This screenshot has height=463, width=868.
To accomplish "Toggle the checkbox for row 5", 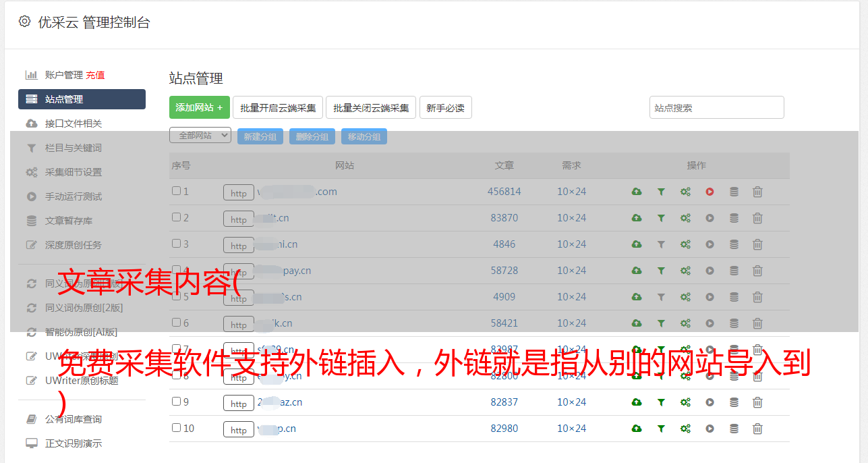I will pyautogui.click(x=176, y=296).
